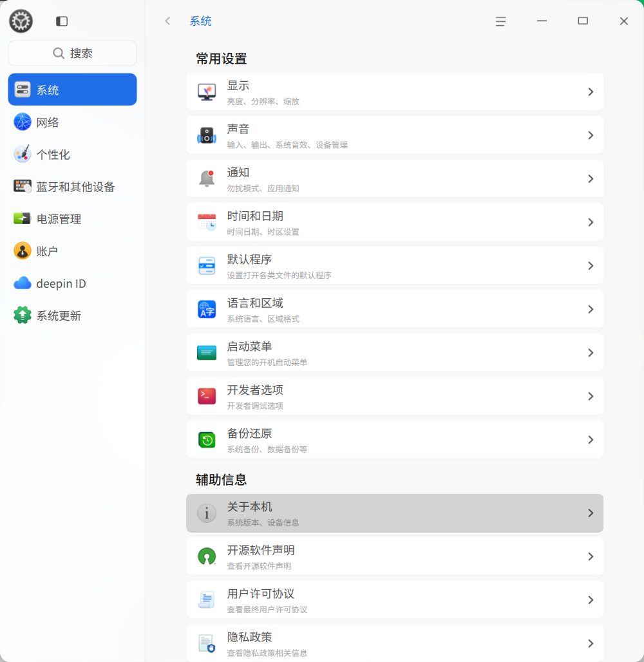Open 显示 settings title text

[238, 86]
